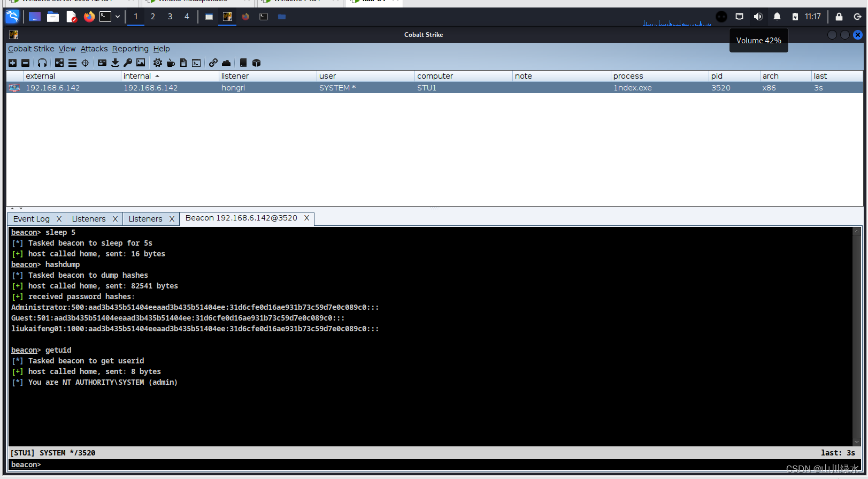The image size is (868, 479).
Task: Click the volume speaker icon in tray
Action: (758, 17)
